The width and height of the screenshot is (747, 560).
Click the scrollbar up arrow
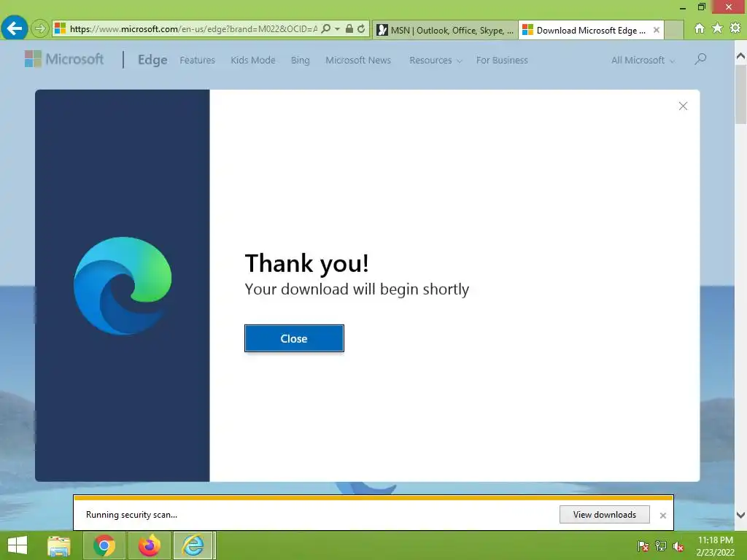[x=740, y=56]
